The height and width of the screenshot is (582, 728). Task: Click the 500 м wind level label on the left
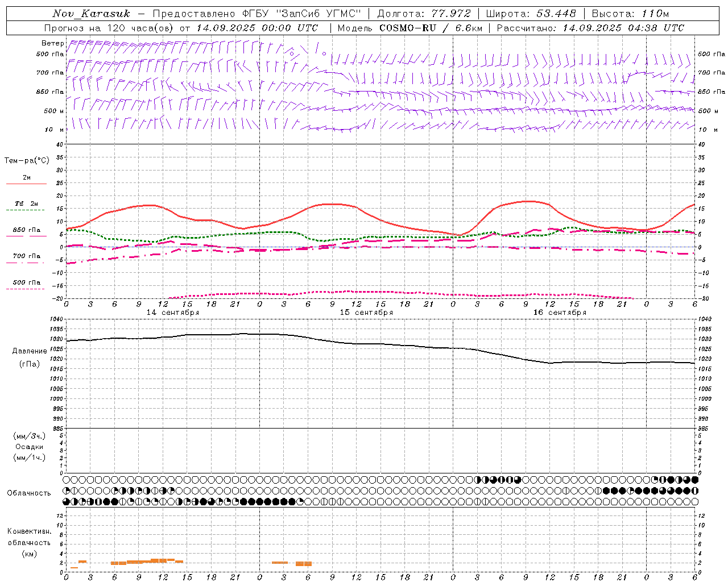(x=54, y=111)
